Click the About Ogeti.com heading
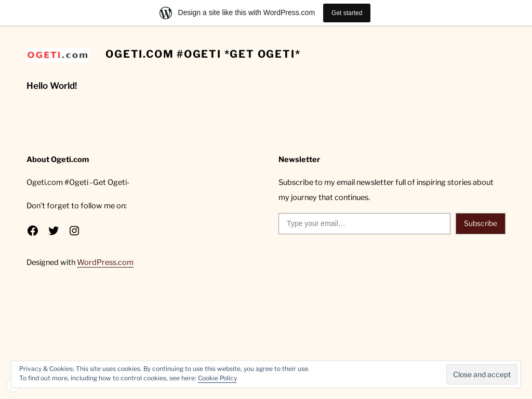 coord(58,159)
